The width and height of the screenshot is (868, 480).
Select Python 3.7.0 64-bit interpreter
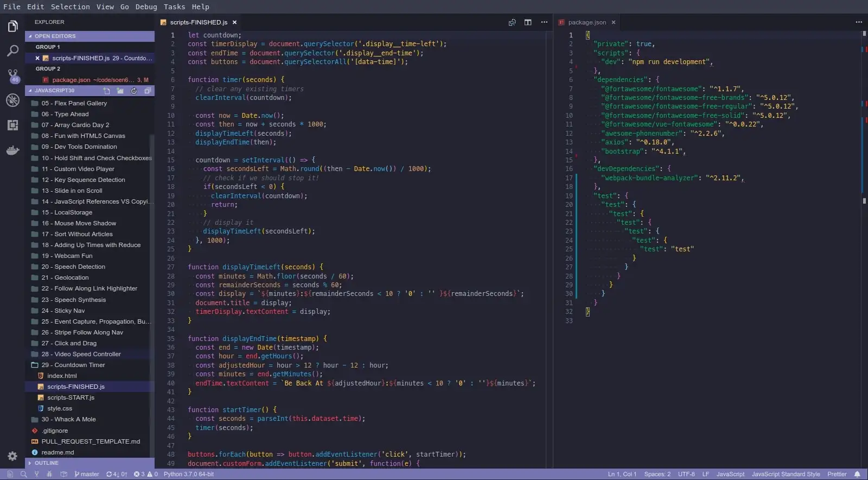click(x=189, y=474)
